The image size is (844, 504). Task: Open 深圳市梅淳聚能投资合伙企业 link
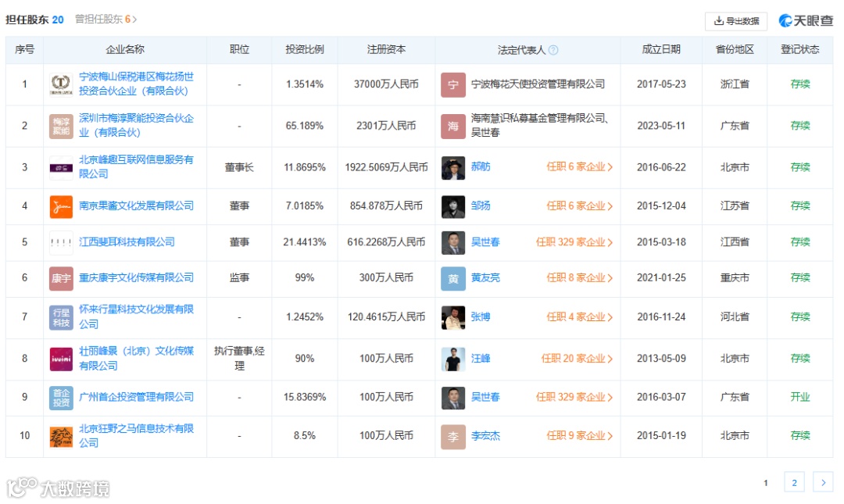coord(136,126)
